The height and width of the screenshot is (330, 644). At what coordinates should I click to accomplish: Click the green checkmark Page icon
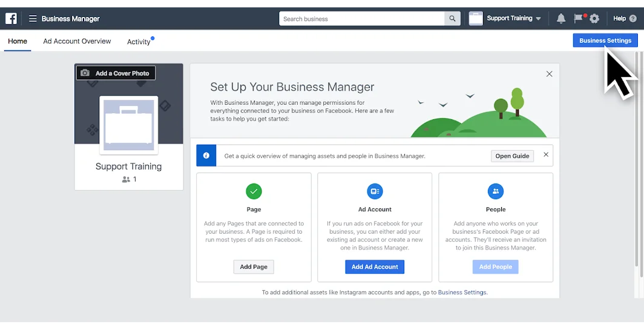point(254,191)
